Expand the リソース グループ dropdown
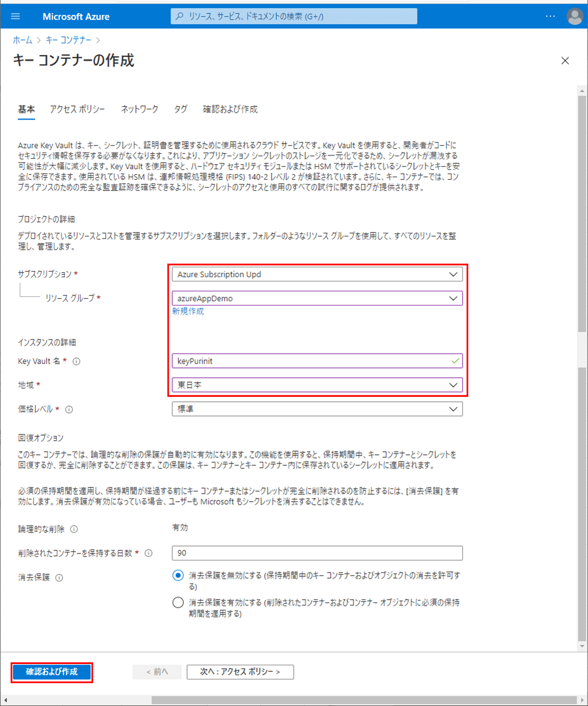The image size is (588, 706). (317, 299)
